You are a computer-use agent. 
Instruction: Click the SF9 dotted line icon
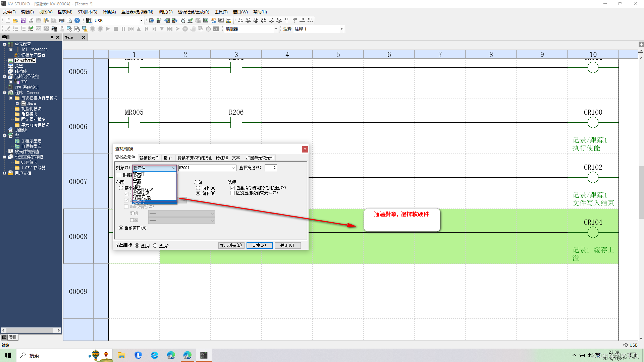(x=310, y=20)
